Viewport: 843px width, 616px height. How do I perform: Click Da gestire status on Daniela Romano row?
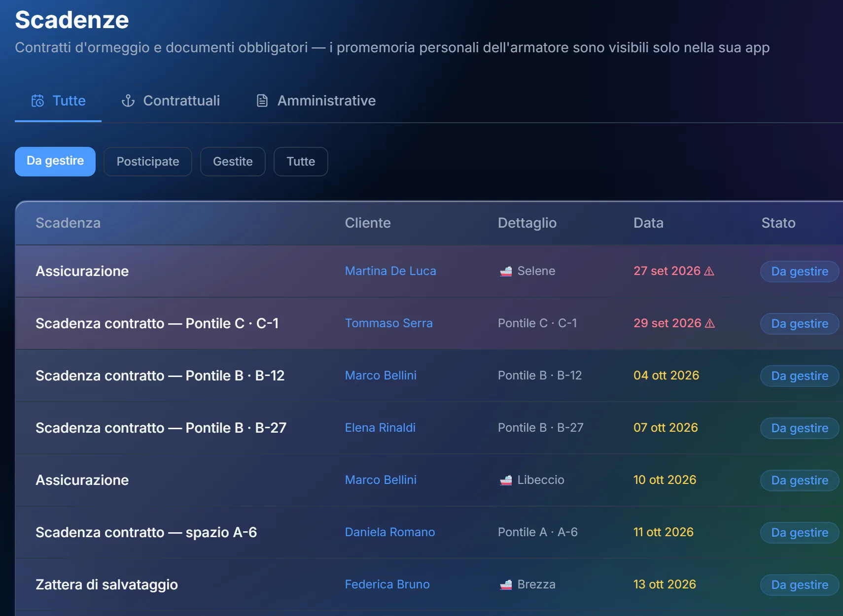tap(800, 533)
